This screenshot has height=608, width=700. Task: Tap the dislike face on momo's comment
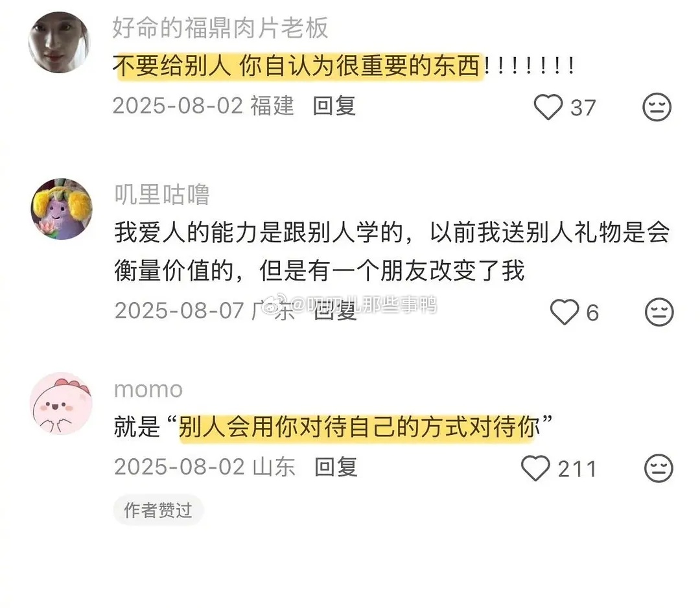[659, 468]
